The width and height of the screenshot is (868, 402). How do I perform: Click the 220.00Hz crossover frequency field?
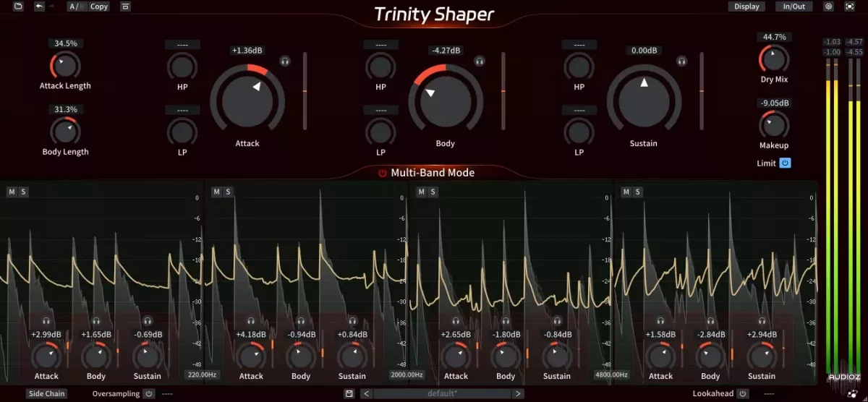point(202,375)
